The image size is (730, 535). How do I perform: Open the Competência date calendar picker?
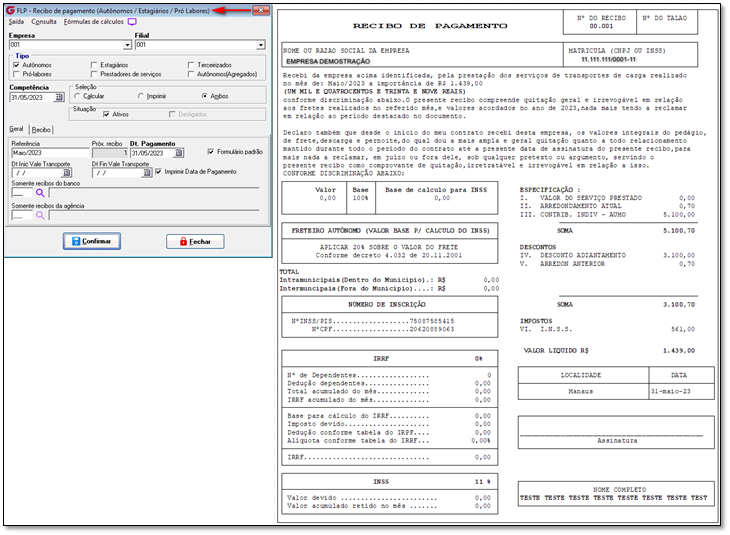click(59, 97)
